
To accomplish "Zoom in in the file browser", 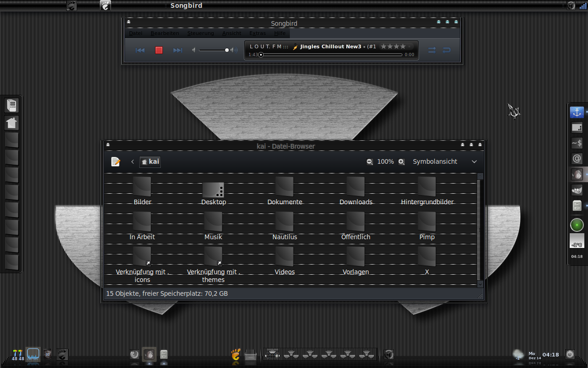I will [401, 161].
